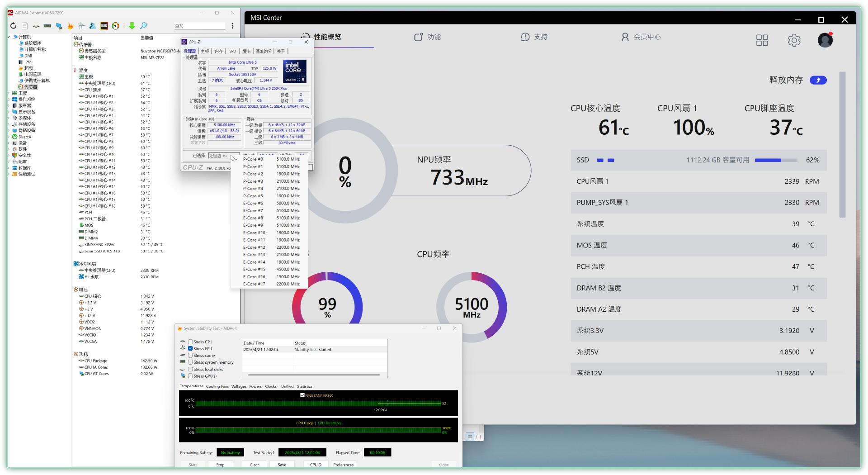
Task: Collapse the 计算机 tree node in AIDA64
Action: [x=9, y=37]
